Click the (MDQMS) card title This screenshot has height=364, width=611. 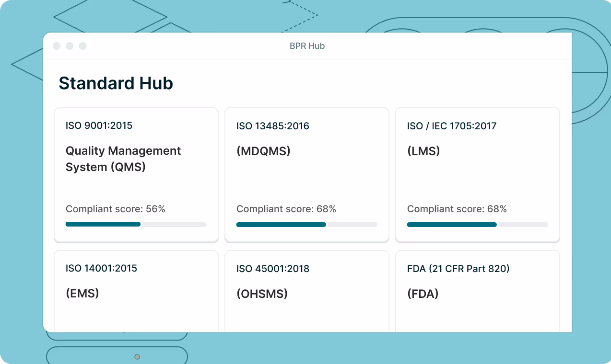click(263, 151)
